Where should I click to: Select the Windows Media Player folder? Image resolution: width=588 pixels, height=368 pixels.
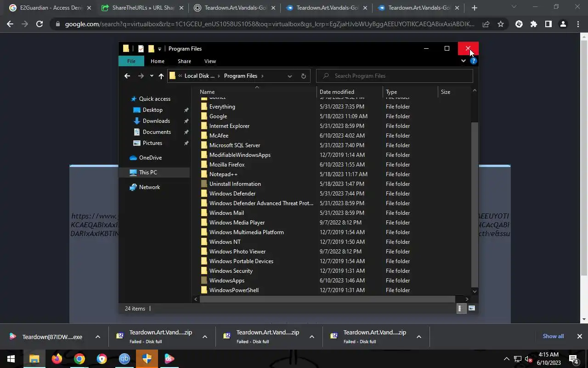point(237,223)
